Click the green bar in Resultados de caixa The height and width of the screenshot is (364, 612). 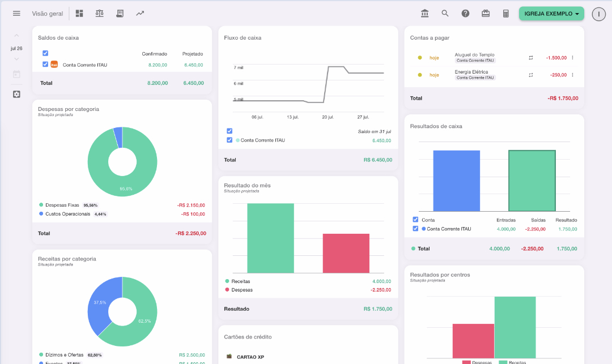[x=532, y=181]
